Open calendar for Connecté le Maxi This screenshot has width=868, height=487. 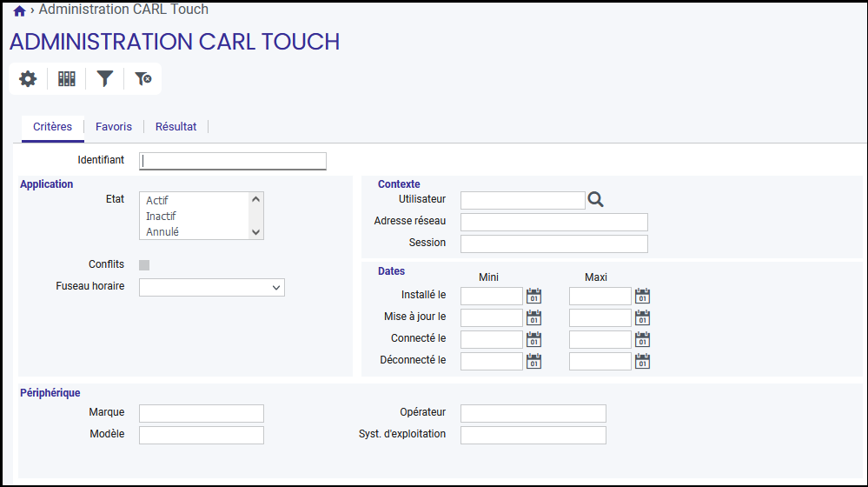[x=642, y=339]
